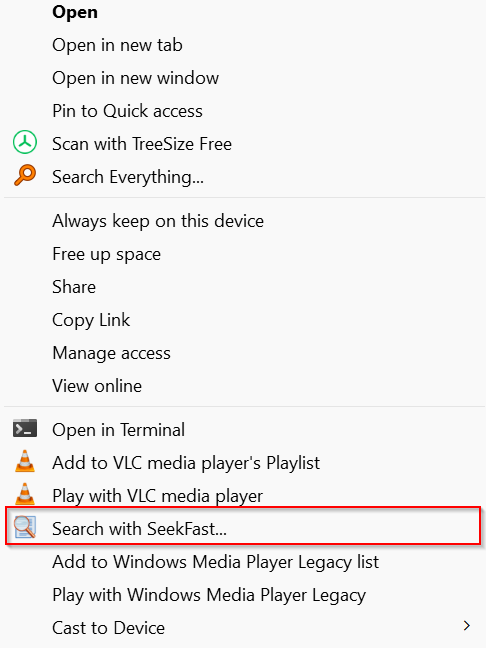Viewport: 486px width, 648px height.
Task: Choose Open at the top of the menu
Action: coord(75,12)
